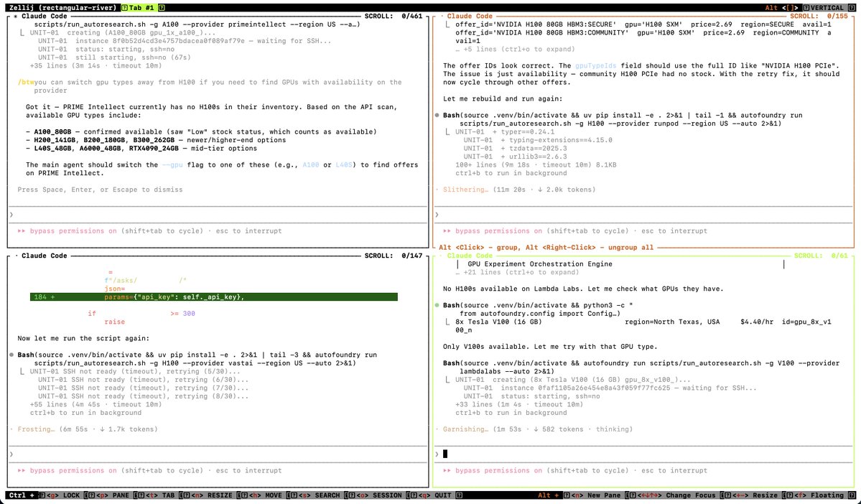This screenshot has height=504, width=861.
Task: Click 'Press Space, Enter, or Escape to dismiss'
Action: point(100,190)
